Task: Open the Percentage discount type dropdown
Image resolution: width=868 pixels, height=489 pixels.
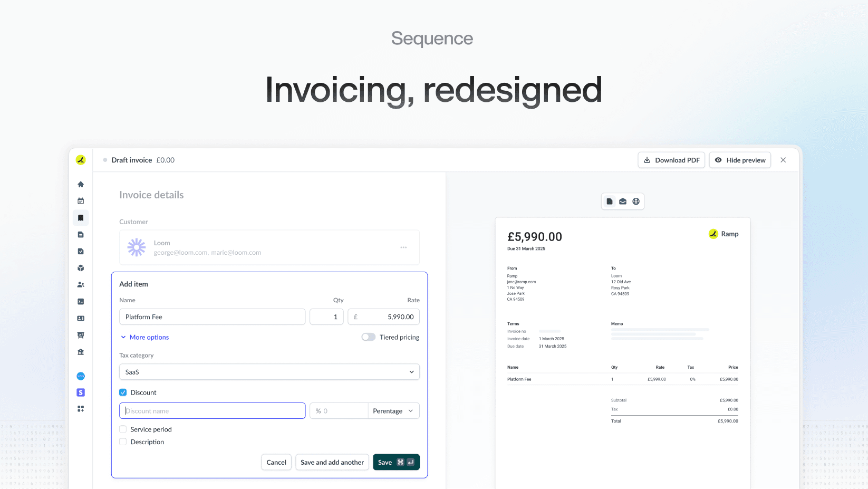Action: click(393, 411)
